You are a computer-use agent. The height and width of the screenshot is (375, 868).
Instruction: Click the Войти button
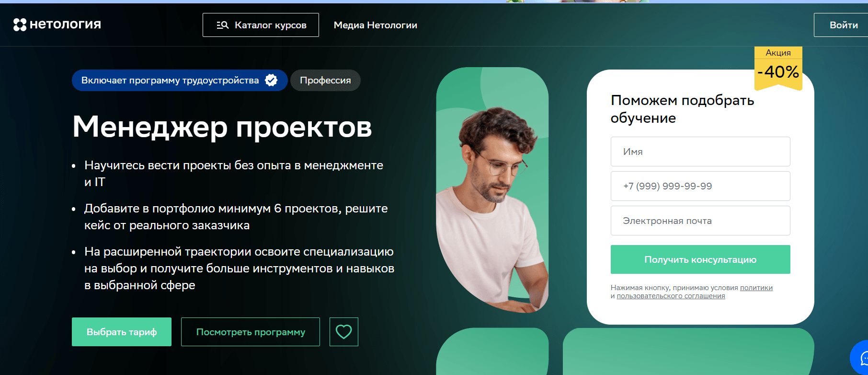click(841, 25)
